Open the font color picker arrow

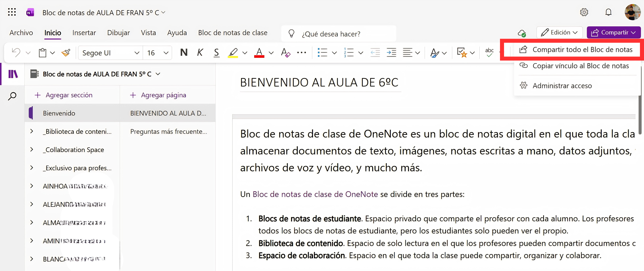[x=271, y=53]
